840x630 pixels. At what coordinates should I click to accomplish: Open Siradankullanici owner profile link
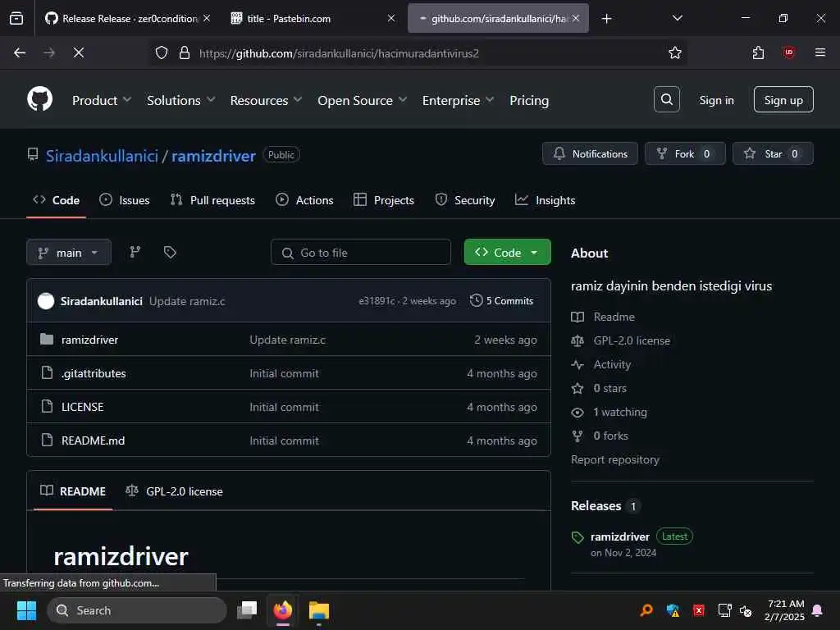102,156
